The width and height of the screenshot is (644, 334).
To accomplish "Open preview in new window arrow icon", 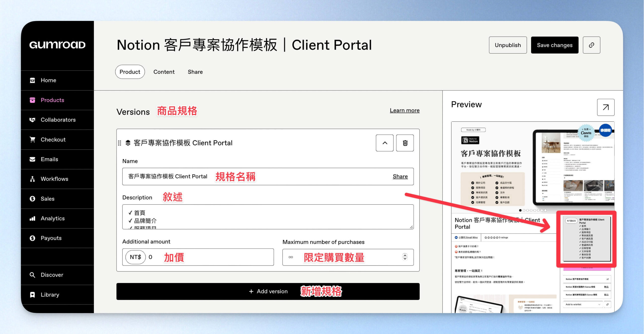I will (606, 107).
